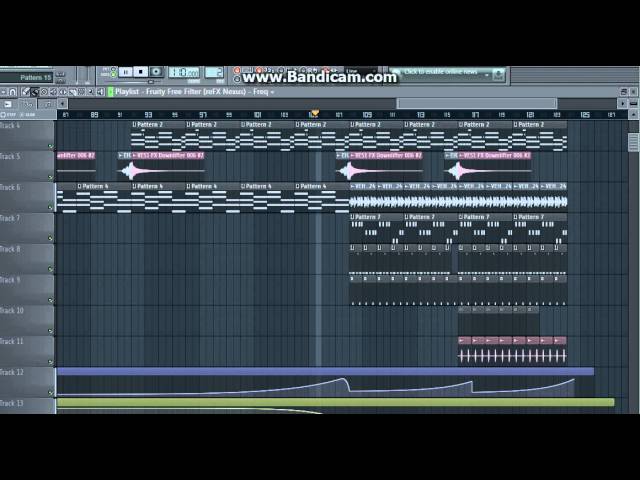Click the pattern number display
This screenshot has width=640, height=480.
[214, 72]
